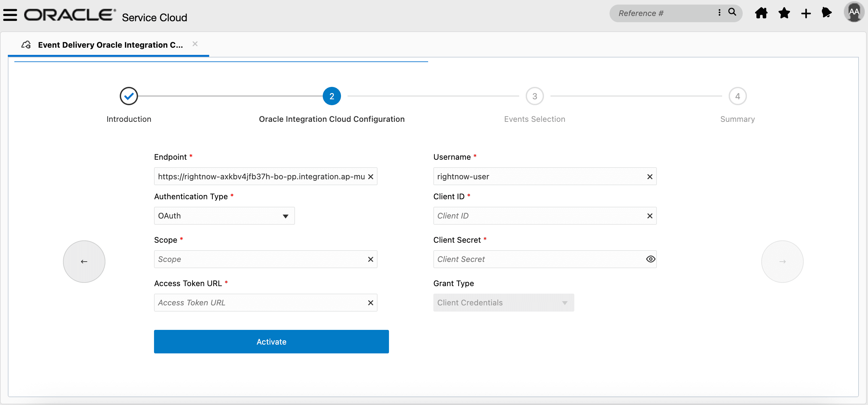The height and width of the screenshot is (405, 868).
Task: Open the navigation hamburger menu
Action: (x=10, y=14)
